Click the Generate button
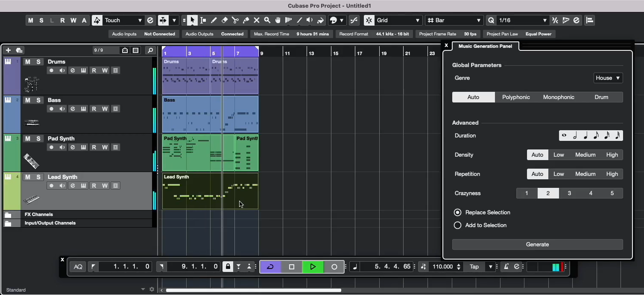The width and height of the screenshot is (644, 295). pyautogui.click(x=537, y=244)
